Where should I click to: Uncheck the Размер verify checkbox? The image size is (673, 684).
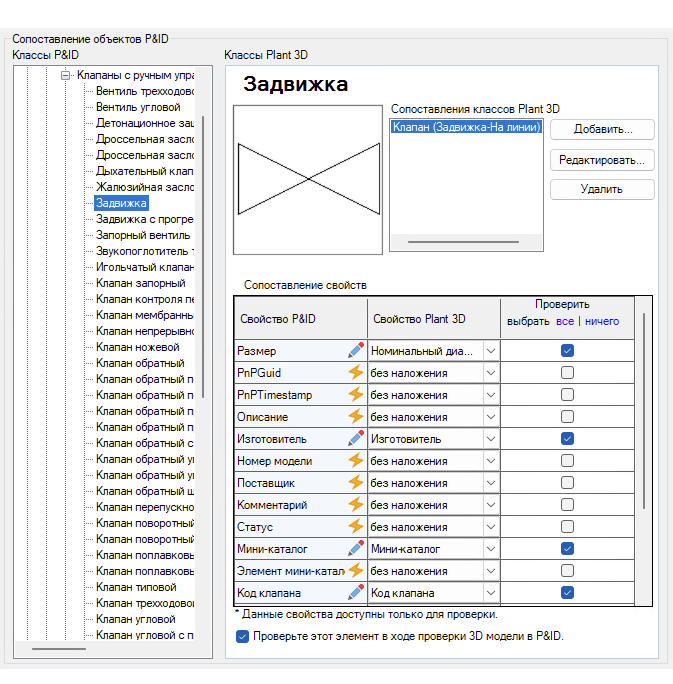pyautogui.click(x=567, y=351)
